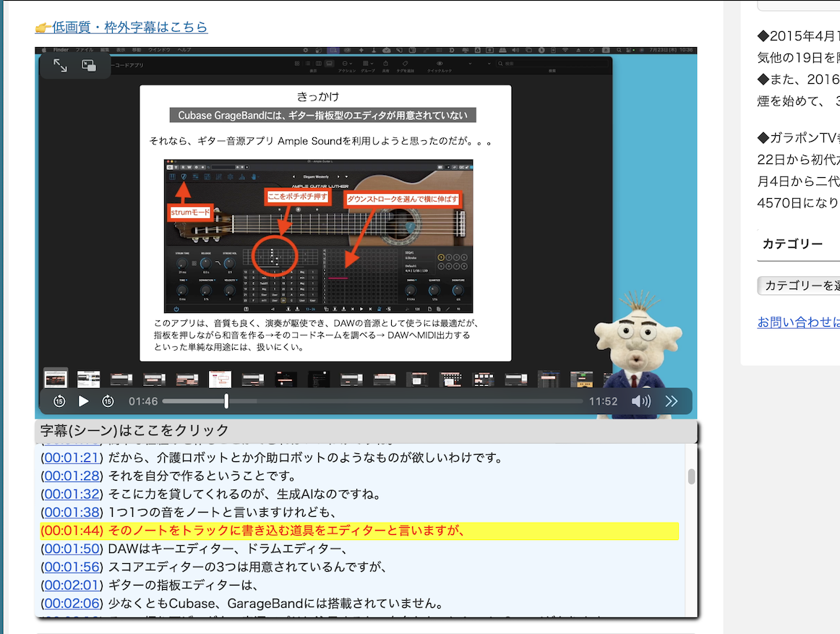Open more playback options double-chevron
Image resolution: width=840 pixels, height=634 pixels.
672,401
